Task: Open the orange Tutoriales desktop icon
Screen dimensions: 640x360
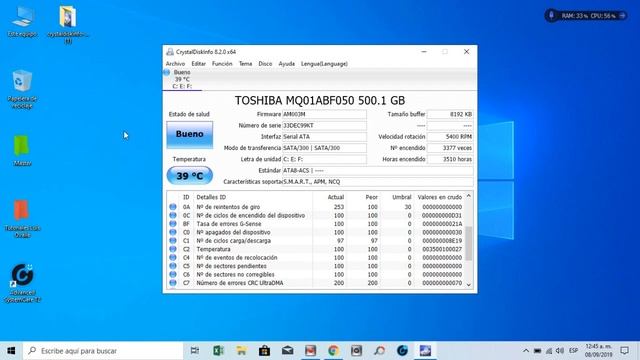Action: coord(22,218)
